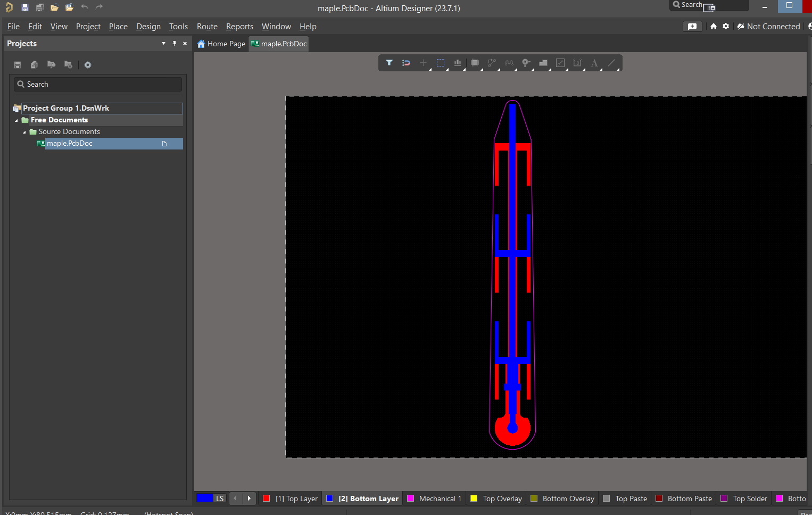Collapse the Source Documents folder

tap(24, 132)
